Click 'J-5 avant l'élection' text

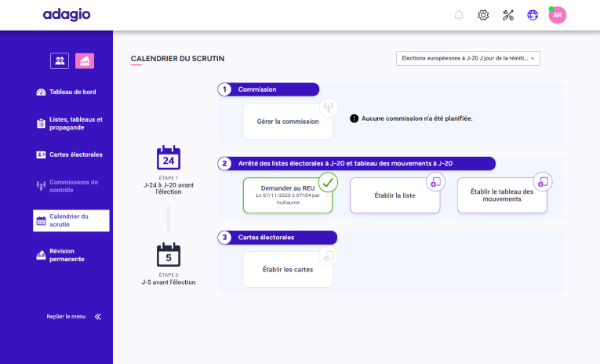(x=169, y=282)
